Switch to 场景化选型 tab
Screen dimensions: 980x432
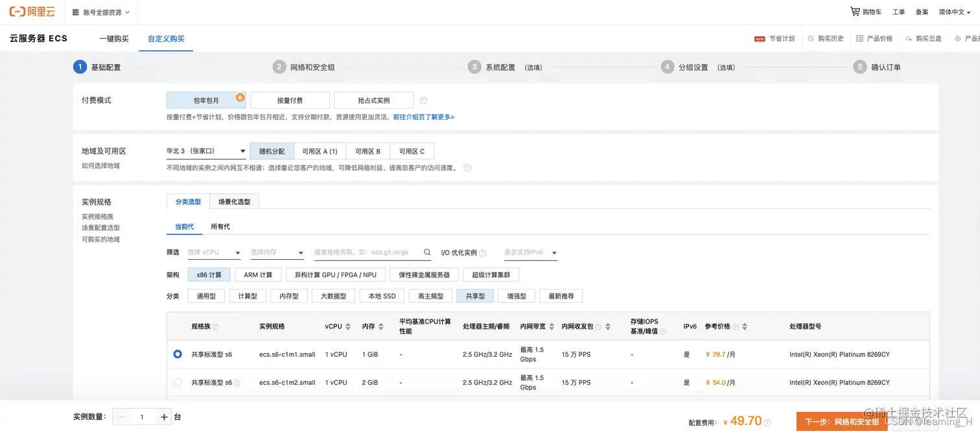[234, 201]
